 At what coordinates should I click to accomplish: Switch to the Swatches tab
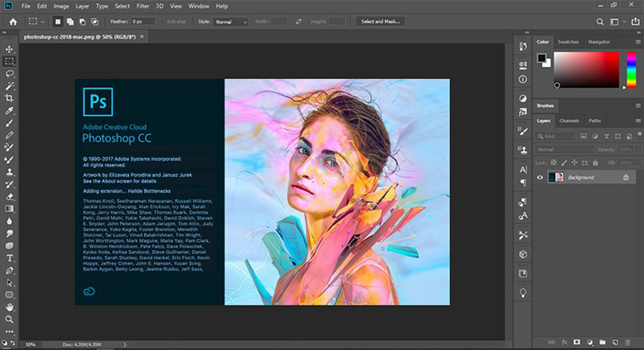[x=568, y=41]
